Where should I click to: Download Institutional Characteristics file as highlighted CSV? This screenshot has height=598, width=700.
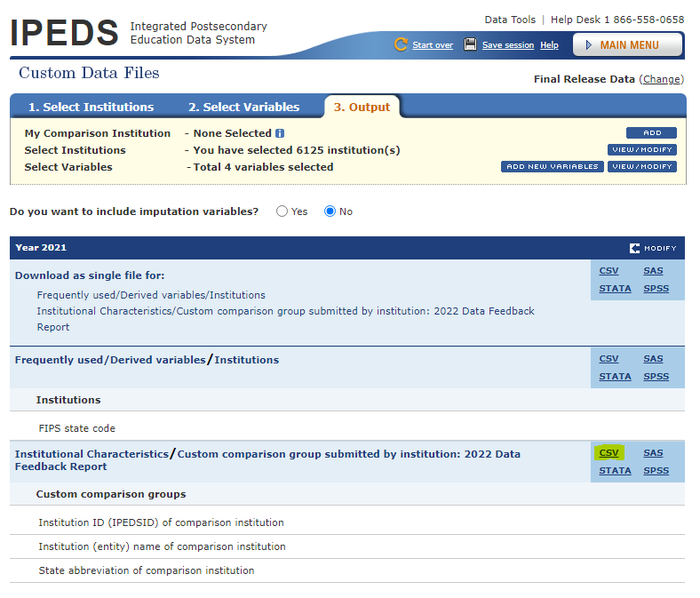(x=609, y=453)
